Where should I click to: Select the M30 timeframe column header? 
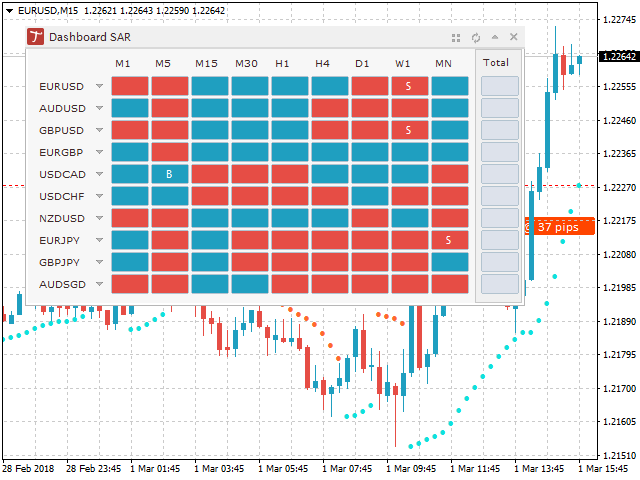[x=247, y=64]
